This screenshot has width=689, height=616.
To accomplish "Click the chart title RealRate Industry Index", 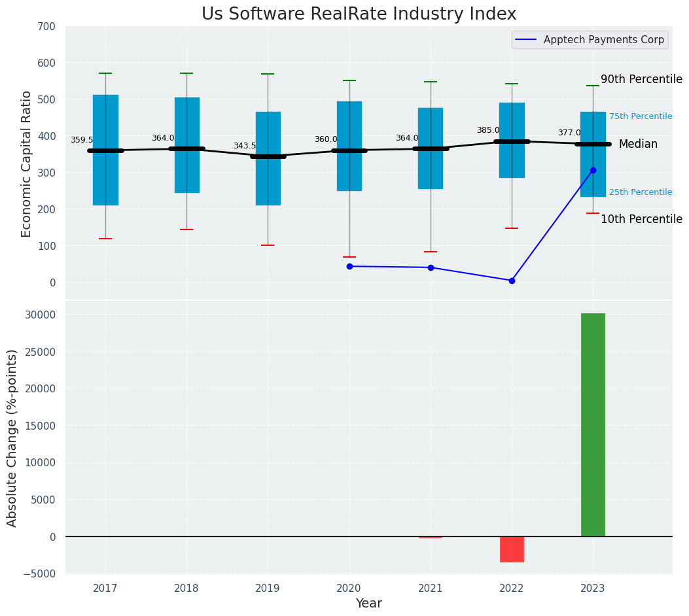I will click(x=359, y=14).
